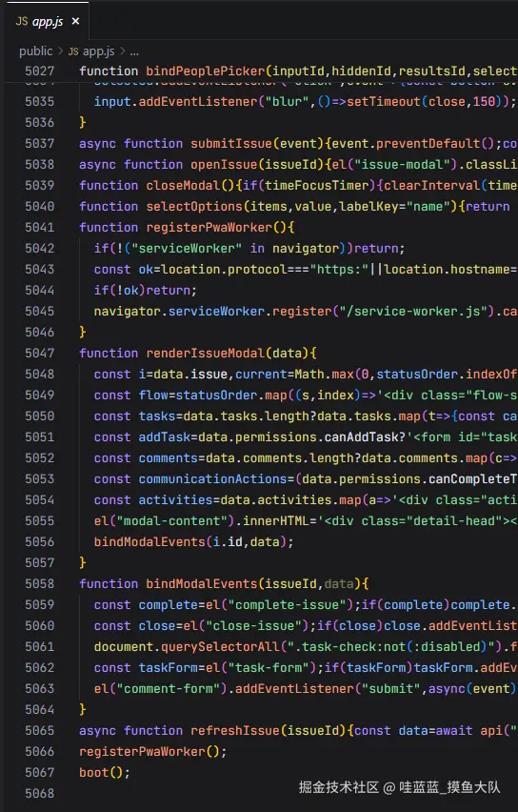Viewport: 518px width, 812px height.
Task: Close the app.js editor tab
Action: coord(75,21)
